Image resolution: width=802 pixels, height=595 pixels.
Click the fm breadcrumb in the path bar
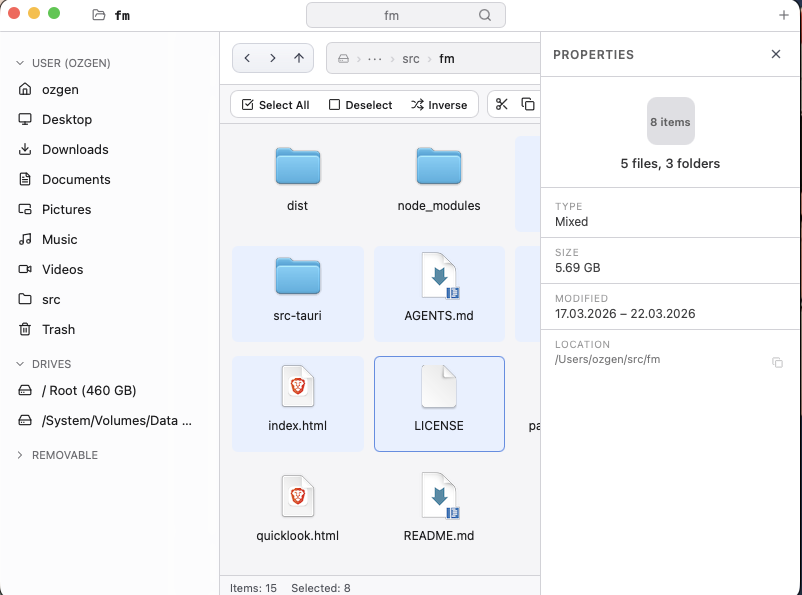(447, 58)
